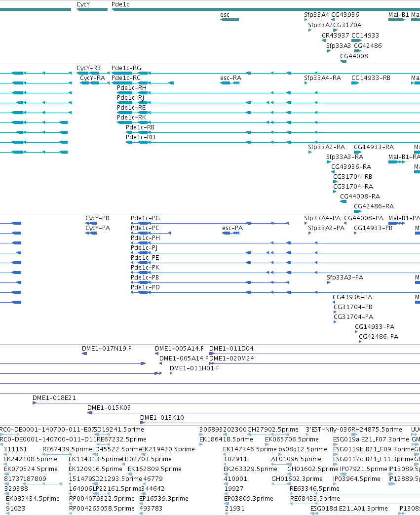Select the Pde1c-PC protein label
Image resolution: width=420 pixels, height=516 pixels.
145,228
